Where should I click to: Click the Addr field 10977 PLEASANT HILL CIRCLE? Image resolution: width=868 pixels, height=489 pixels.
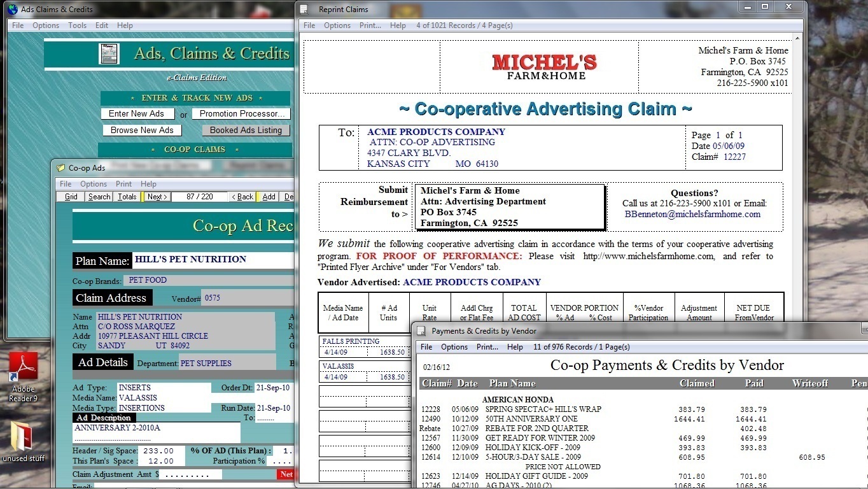click(185, 336)
